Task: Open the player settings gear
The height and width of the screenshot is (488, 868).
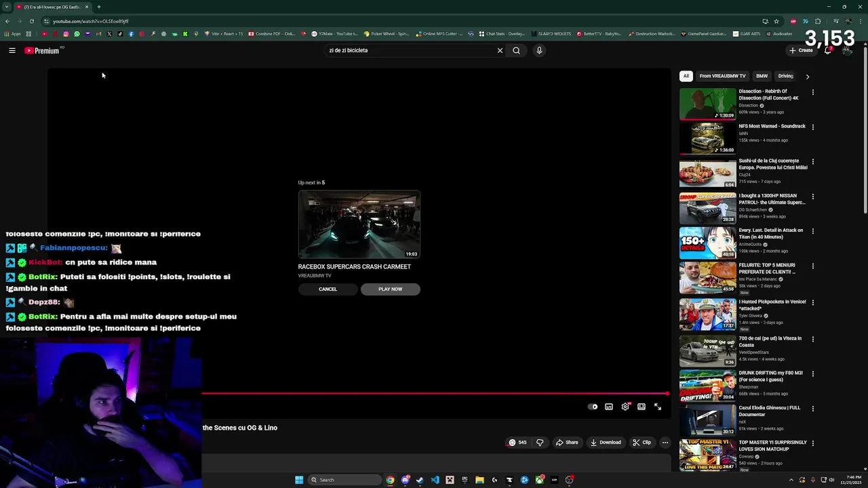Action: (x=625, y=407)
